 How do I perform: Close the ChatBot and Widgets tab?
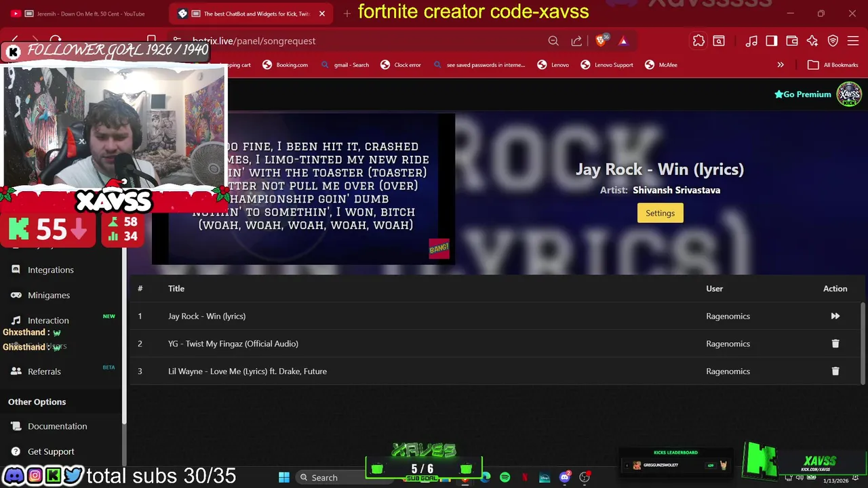click(322, 14)
